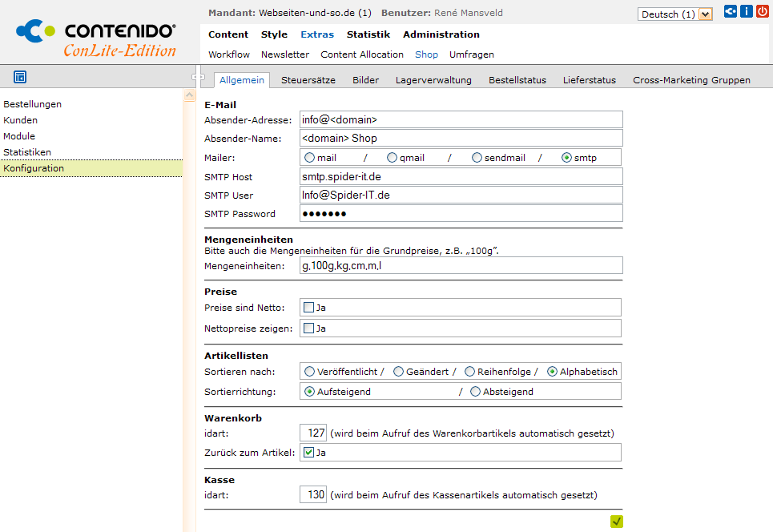Collapse the left navigation panel icon
The image size is (773, 532).
point(20,77)
